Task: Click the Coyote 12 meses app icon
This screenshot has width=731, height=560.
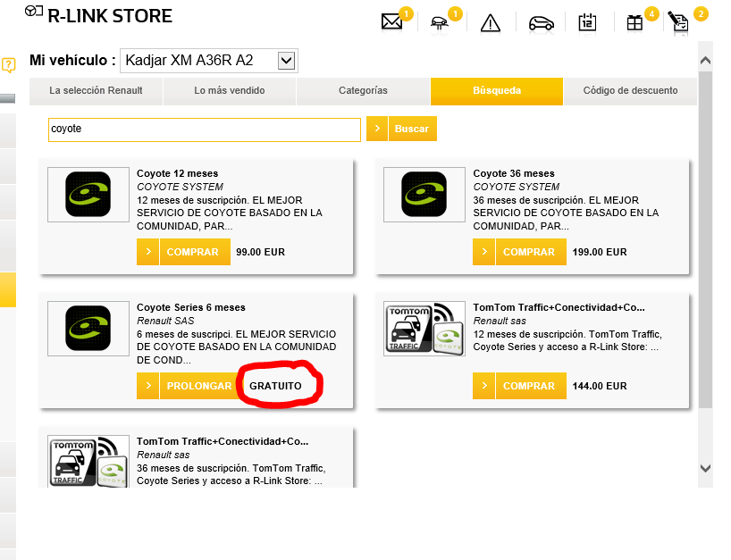Action: (88, 195)
